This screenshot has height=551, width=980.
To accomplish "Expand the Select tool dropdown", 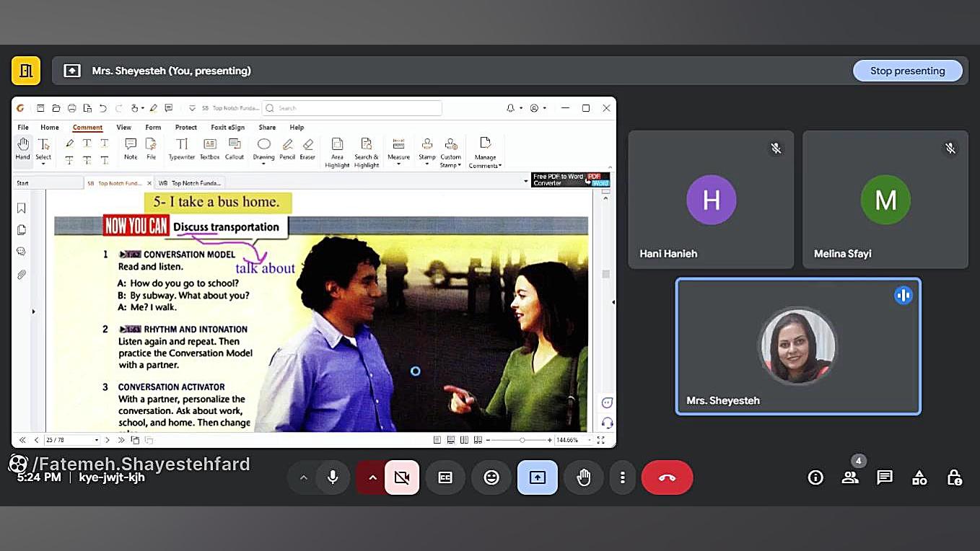I will [43, 164].
